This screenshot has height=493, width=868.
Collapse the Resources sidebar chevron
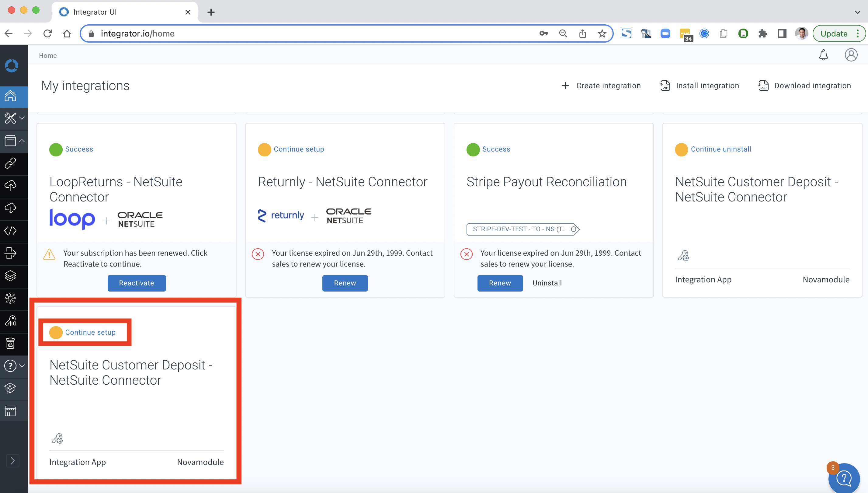[x=22, y=141]
